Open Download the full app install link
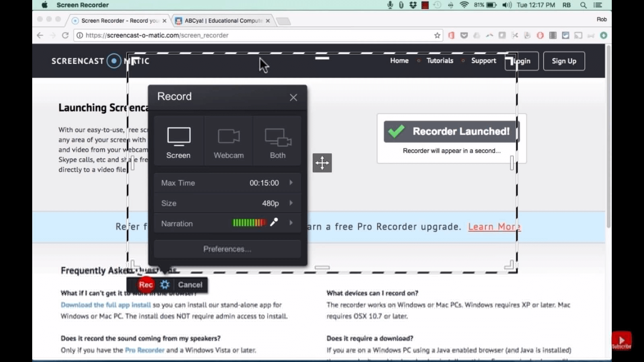Viewport: 644px width, 362px height. click(106, 305)
